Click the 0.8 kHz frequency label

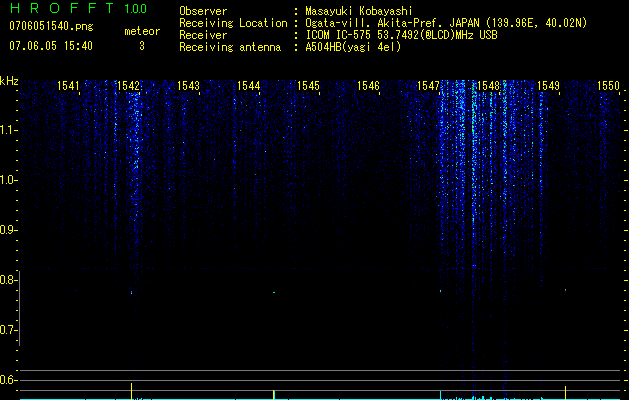pyautogui.click(x=8, y=280)
